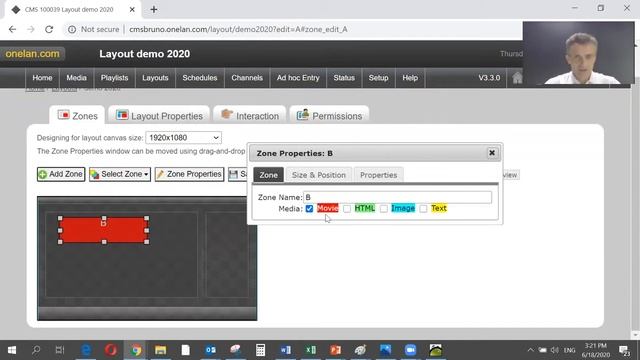Close the CMS Layout demo browser tab

132,9
